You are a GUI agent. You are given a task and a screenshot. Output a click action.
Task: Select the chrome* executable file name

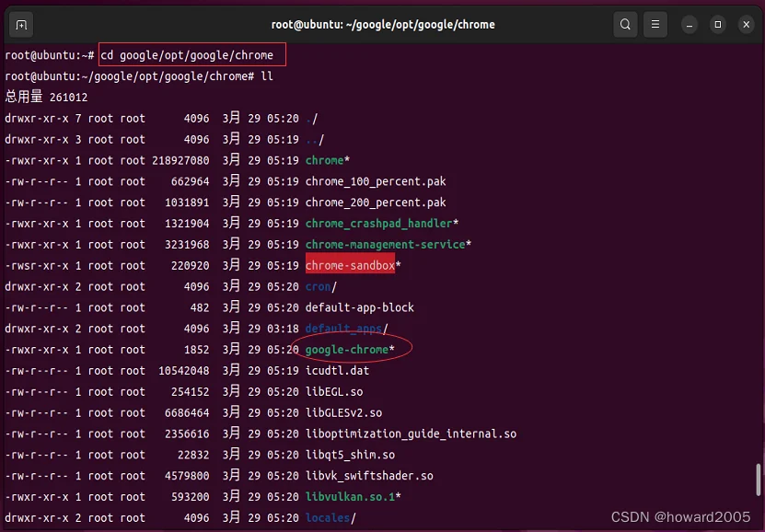click(328, 160)
